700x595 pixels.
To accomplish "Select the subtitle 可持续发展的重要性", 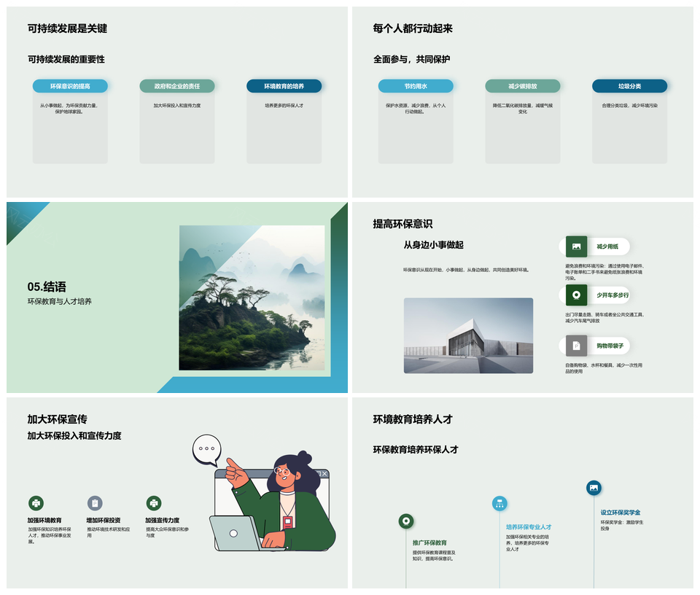I will point(66,59).
